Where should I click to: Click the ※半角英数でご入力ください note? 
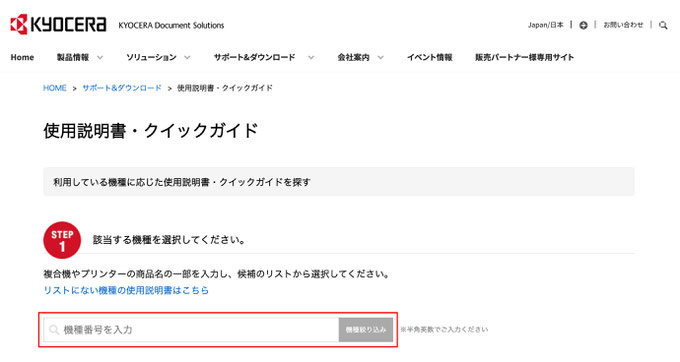point(444,330)
